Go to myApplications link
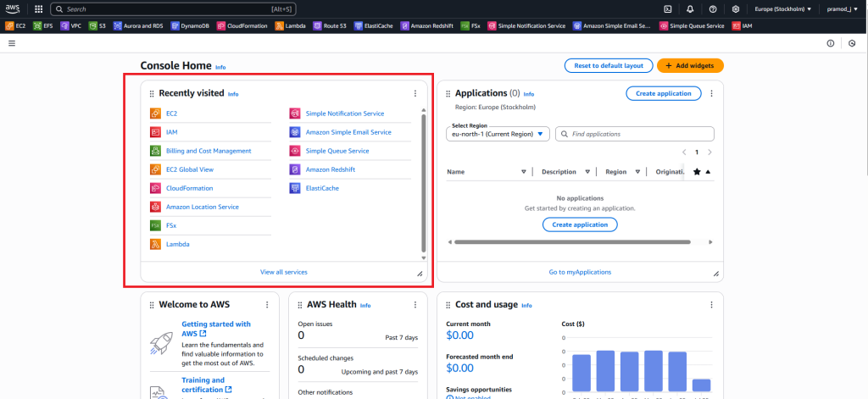This screenshot has height=399, width=868. [x=580, y=272]
